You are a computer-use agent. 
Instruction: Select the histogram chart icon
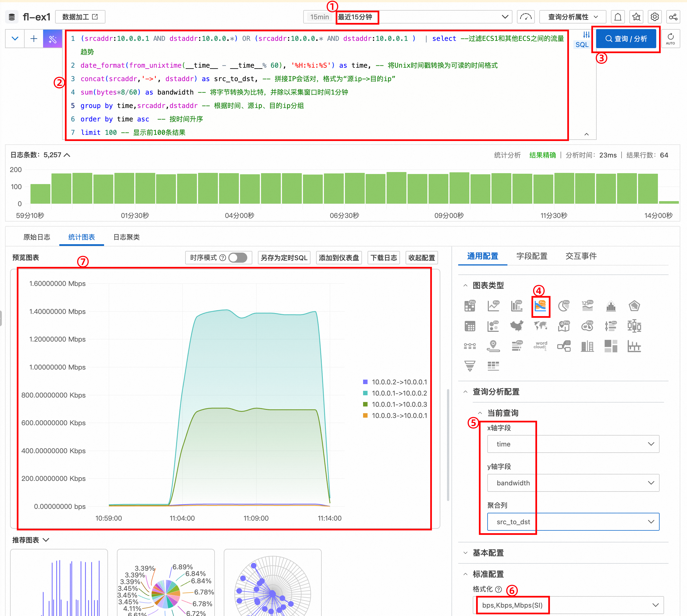611,306
